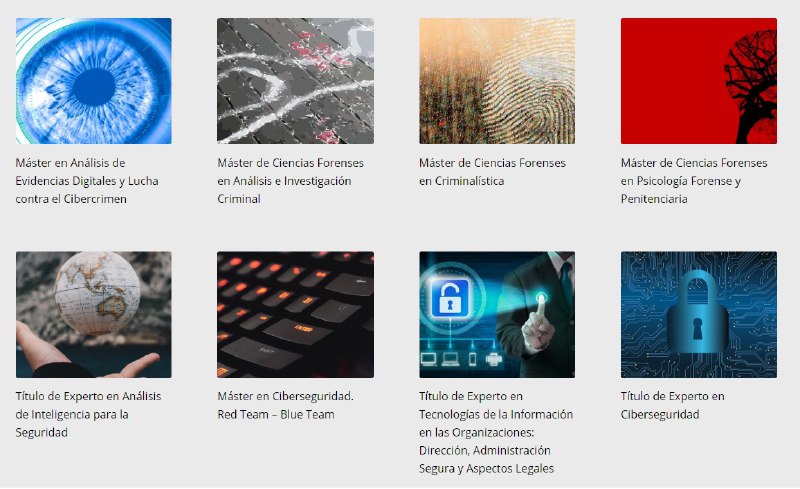Select the unlocked padlock businessman image
The image size is (800, 489).
(x=497, y=314)
